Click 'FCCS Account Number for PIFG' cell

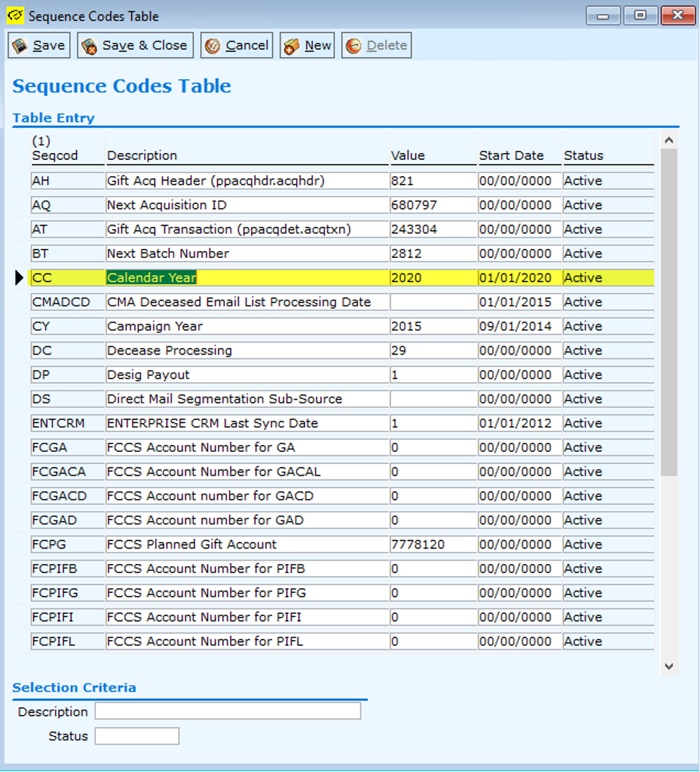point(247,593)
